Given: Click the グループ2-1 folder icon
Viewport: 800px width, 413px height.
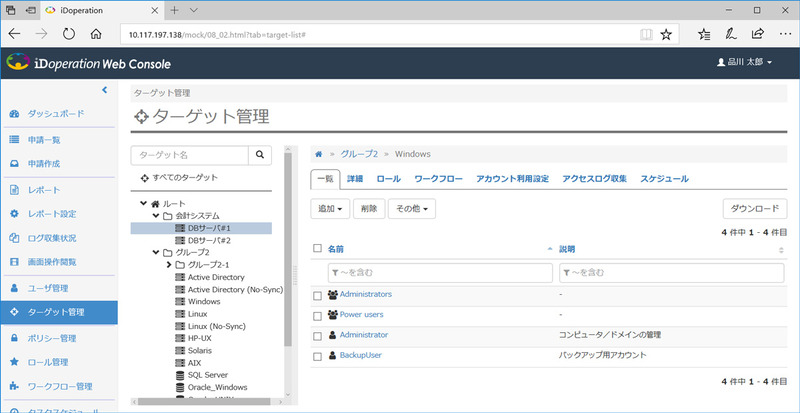Looking at the screenshot, I should point(180,265).
